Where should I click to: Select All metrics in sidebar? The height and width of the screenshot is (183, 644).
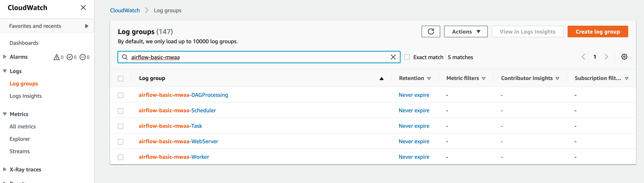(x=23, y=127)
